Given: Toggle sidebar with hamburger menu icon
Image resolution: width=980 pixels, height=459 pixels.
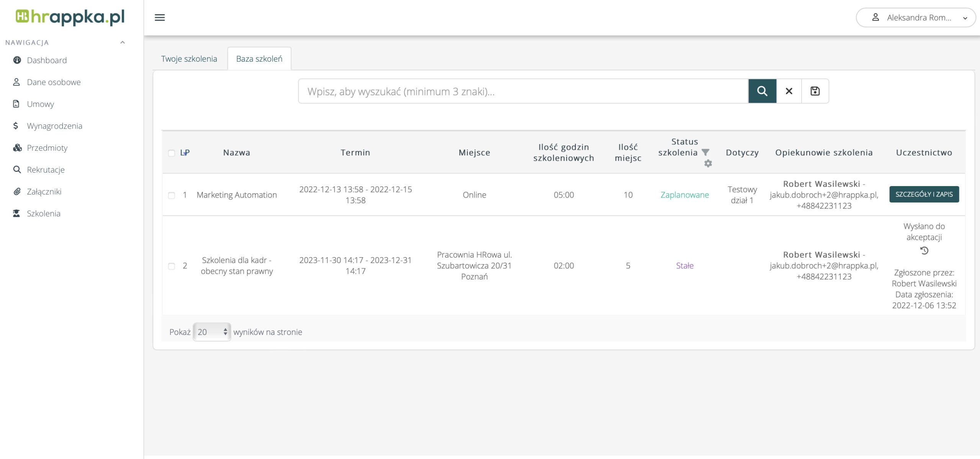Looking at the screenshot, I should [x=160, y=18].
